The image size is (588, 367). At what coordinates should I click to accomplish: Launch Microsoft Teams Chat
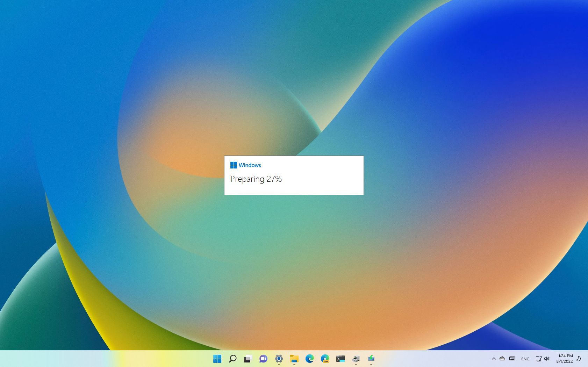tap(263, 359)
